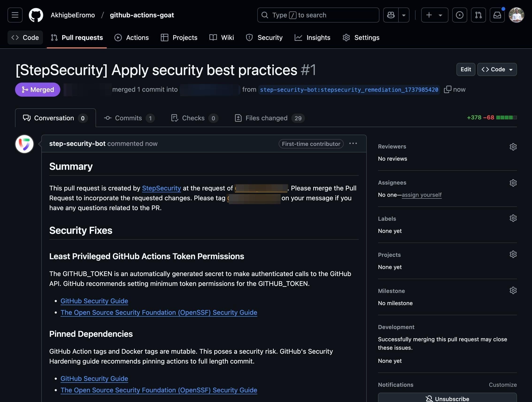The height and width of the screenshot is (402, 532).
Task: Expand the Copilot dropdown arrow
Action: (404, 15)
